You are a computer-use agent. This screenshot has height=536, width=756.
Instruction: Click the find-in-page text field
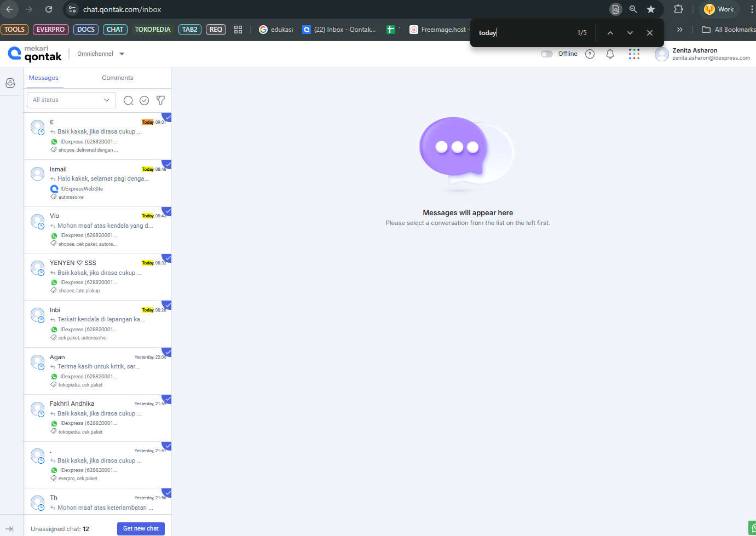point(523,33)
